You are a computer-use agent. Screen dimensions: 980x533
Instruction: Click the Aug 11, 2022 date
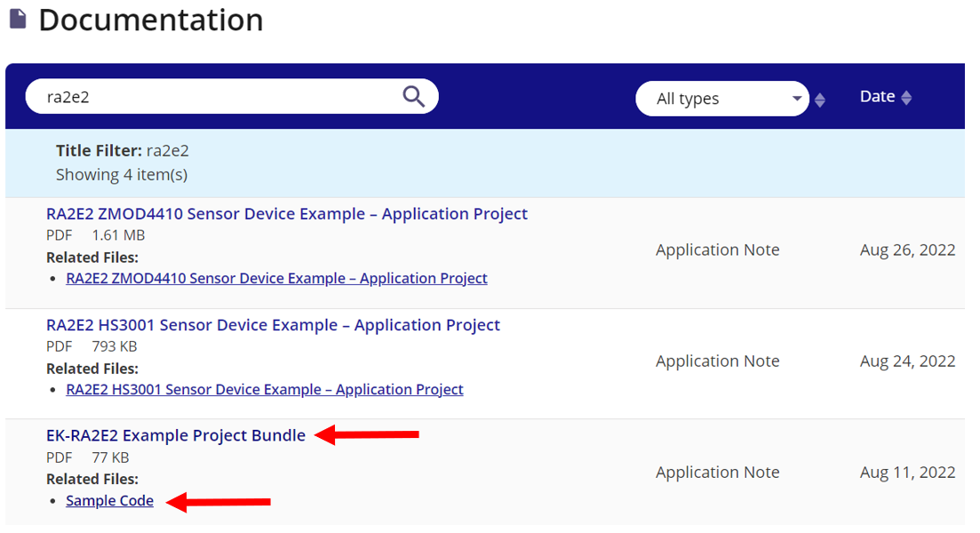[907, 473]
